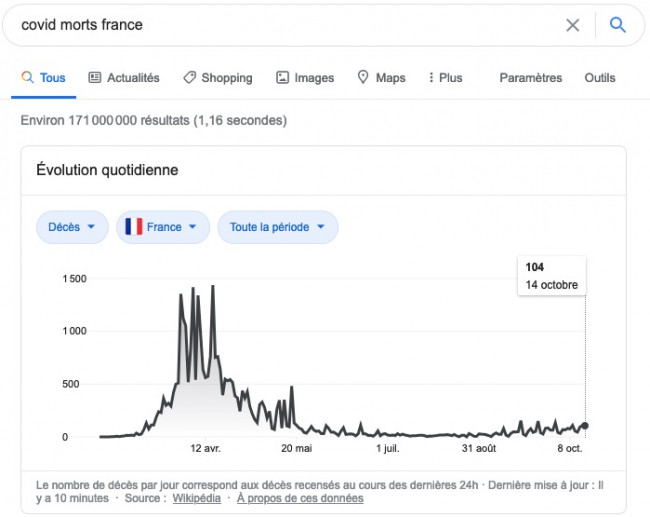650x517 pixels.
Task: Select the Shopping tab label
Action: tap(226, 78)
